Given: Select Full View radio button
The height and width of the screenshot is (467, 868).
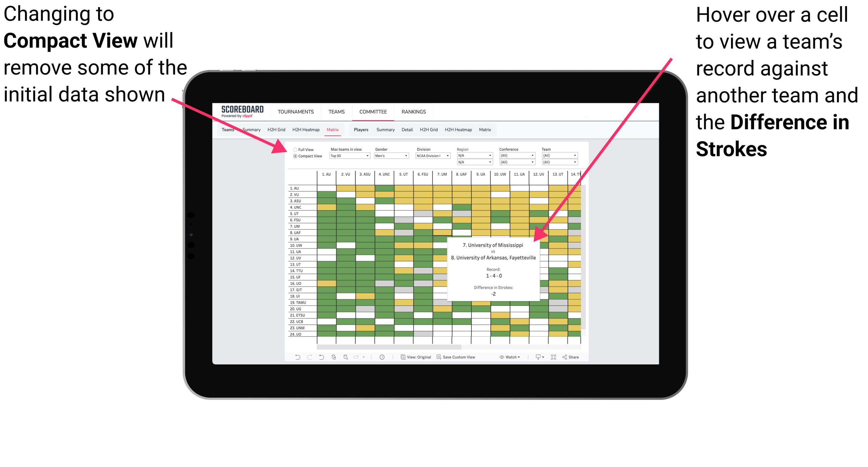Looking at the screenshot, I should click(294, 148).
